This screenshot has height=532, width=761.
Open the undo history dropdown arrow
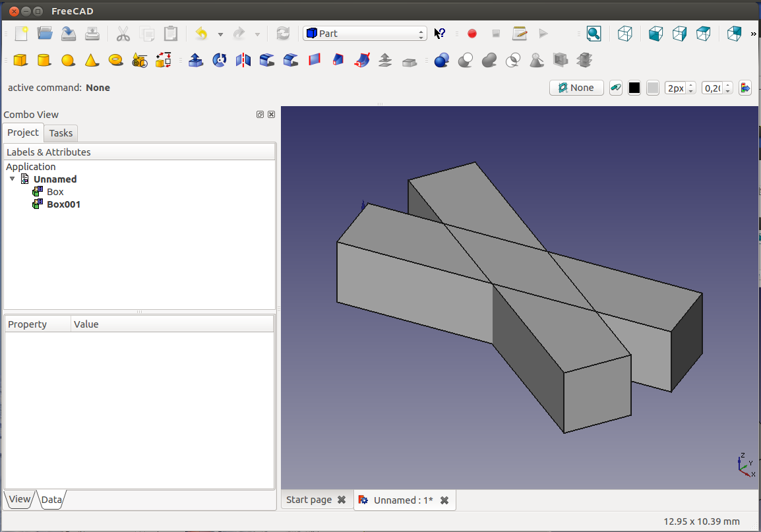[220, 34]
